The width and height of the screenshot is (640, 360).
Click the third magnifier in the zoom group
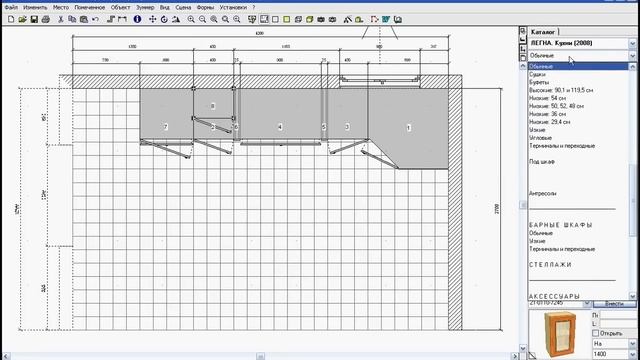point(213,19)
